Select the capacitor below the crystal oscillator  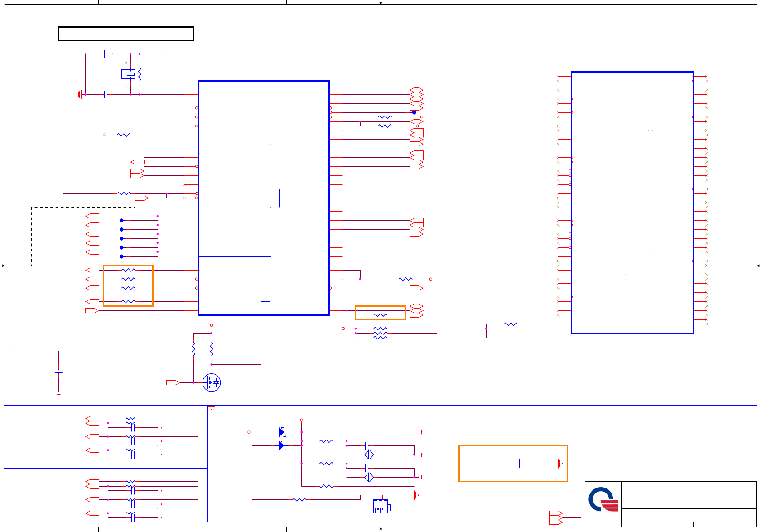pos(106,94)
